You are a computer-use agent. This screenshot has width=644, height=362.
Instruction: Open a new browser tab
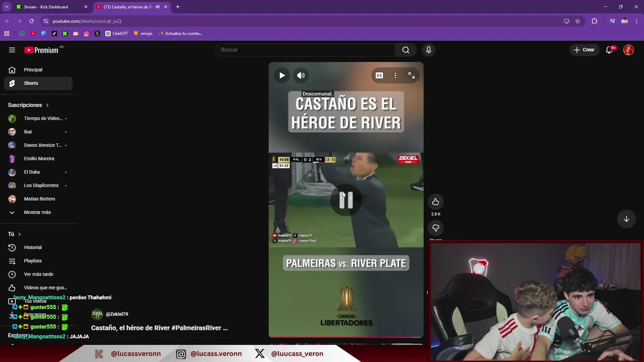pyautogui.click(x=178, y=7)
